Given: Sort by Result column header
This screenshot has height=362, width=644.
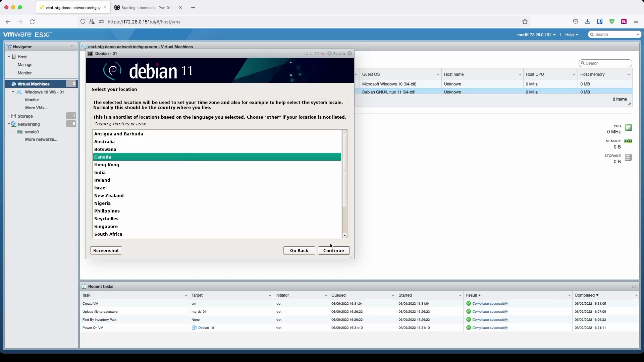Looking at the screenshot, I should tap(473, 295).
